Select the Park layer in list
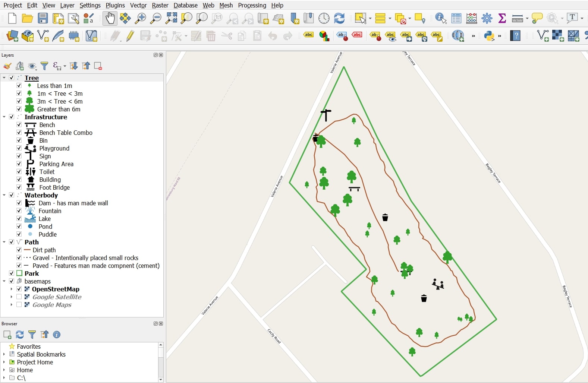The width and height of the screenshot is (588, 383). (x=32, y=273)
